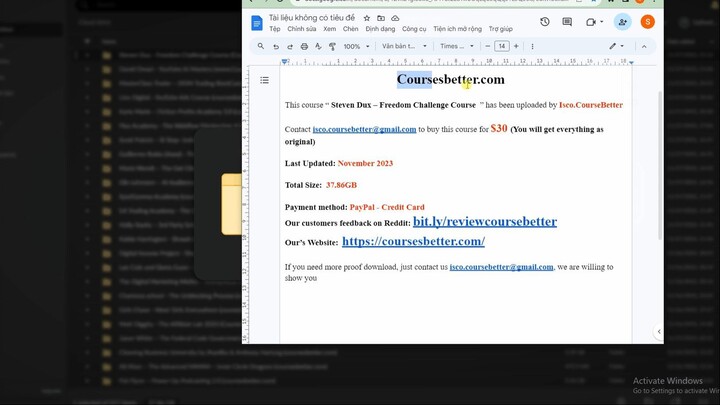This screenshot has height=405, width=720.
Task: Activate the paint format roller icon
Action: coord(332,46)
